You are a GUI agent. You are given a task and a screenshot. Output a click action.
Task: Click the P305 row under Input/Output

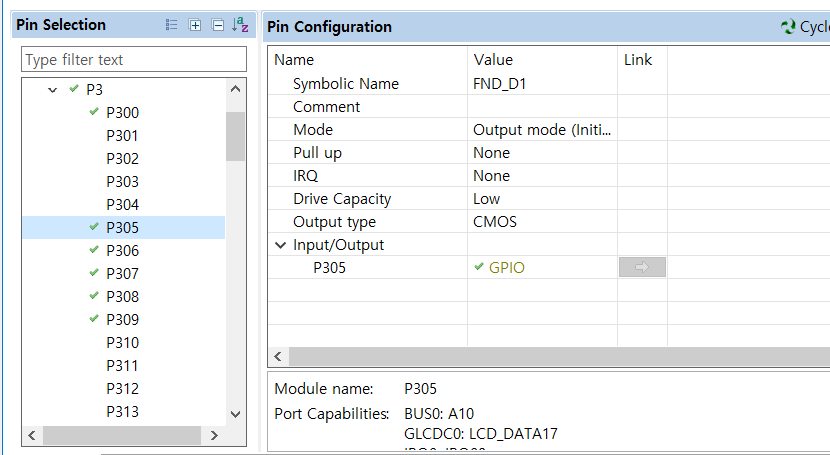[x=329, y=268]
